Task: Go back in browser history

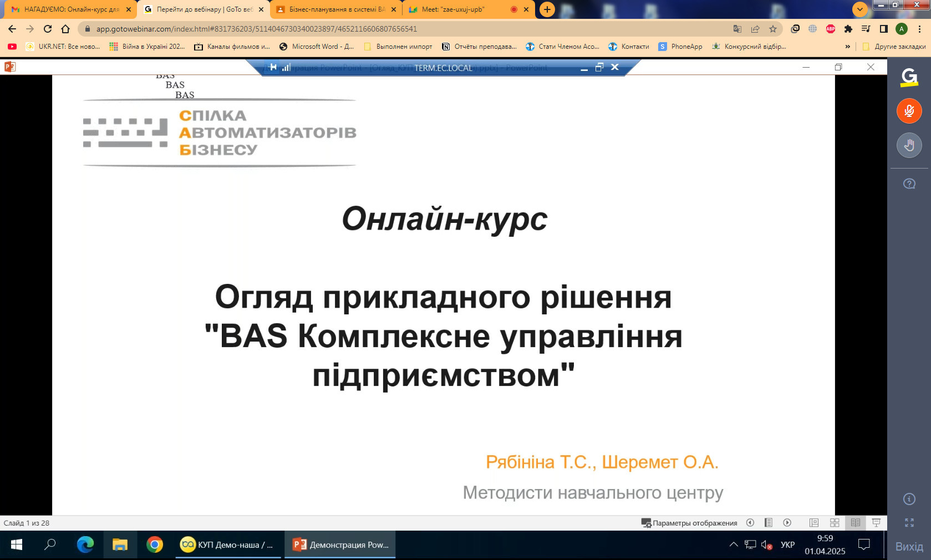Action: 12,29
